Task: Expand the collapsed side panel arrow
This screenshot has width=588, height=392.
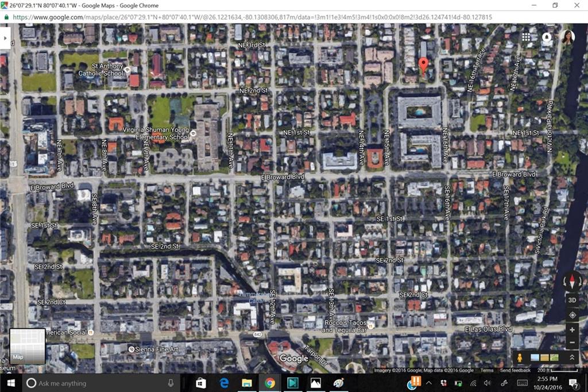Action: click(x=5, y=37)
